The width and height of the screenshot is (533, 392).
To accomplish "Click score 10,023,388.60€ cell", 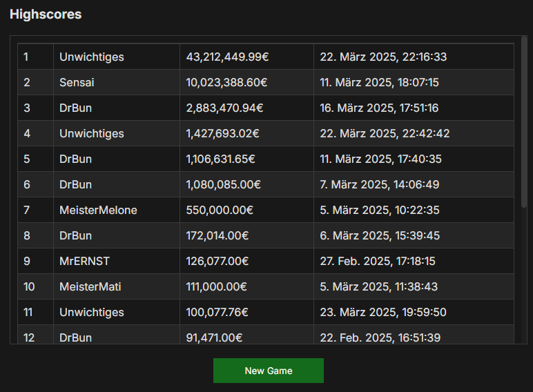I will point(246,82).
